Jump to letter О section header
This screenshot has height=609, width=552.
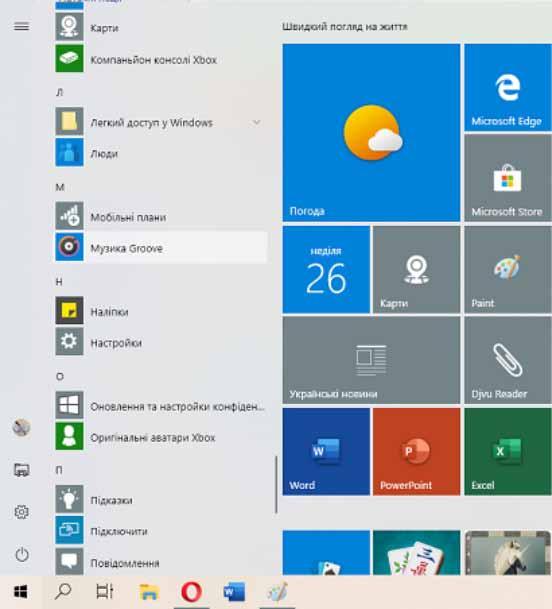tap(60, 376)
